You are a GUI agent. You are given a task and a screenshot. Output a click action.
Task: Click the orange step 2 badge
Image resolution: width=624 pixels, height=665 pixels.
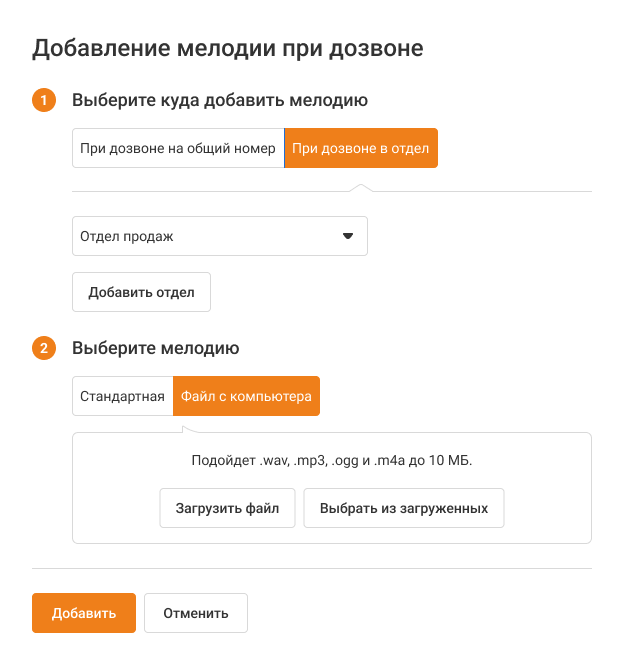pyautogui.click(x=44, y=349)
